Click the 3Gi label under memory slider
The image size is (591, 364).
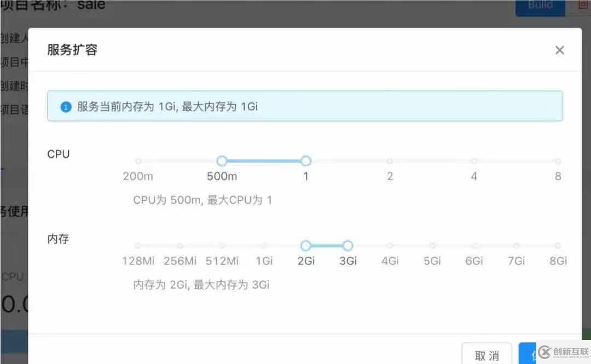pos(348,261)
